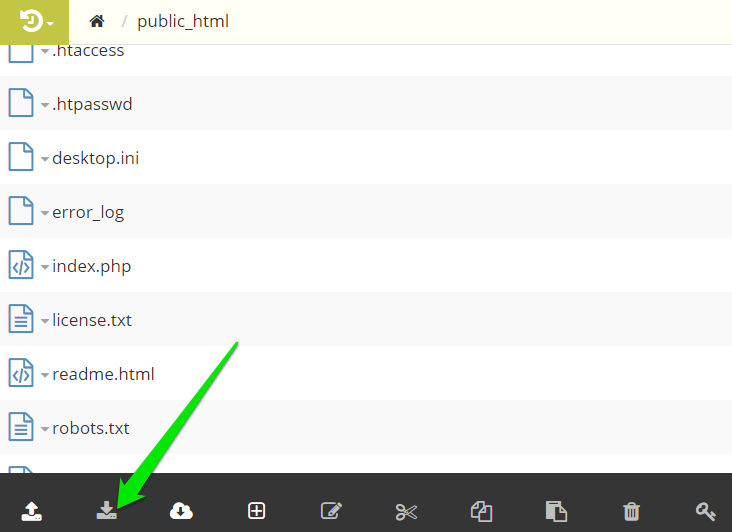Image resolution: width=732 pixels, height=532 pixels.
Task: Click the upload icon in bottom toolbar
Action: click(x=32, y=511)
